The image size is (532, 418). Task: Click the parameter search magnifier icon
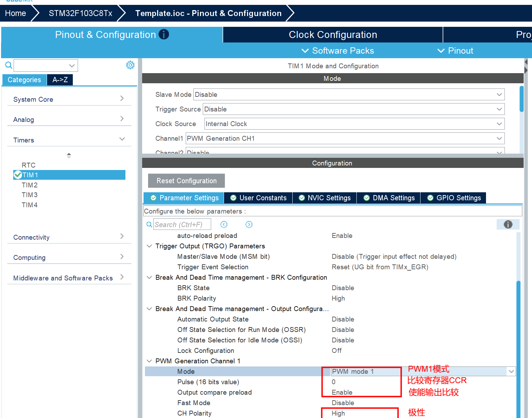point(149,225)
